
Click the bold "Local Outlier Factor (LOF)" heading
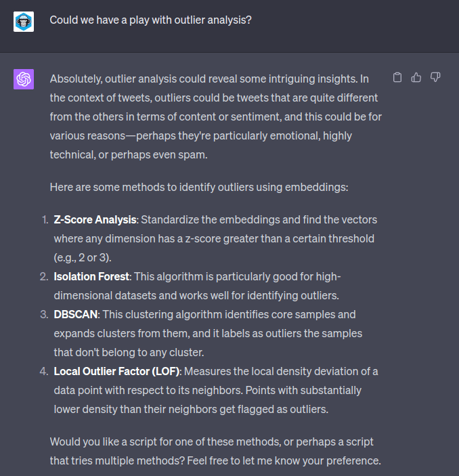(x=118, y=372)
